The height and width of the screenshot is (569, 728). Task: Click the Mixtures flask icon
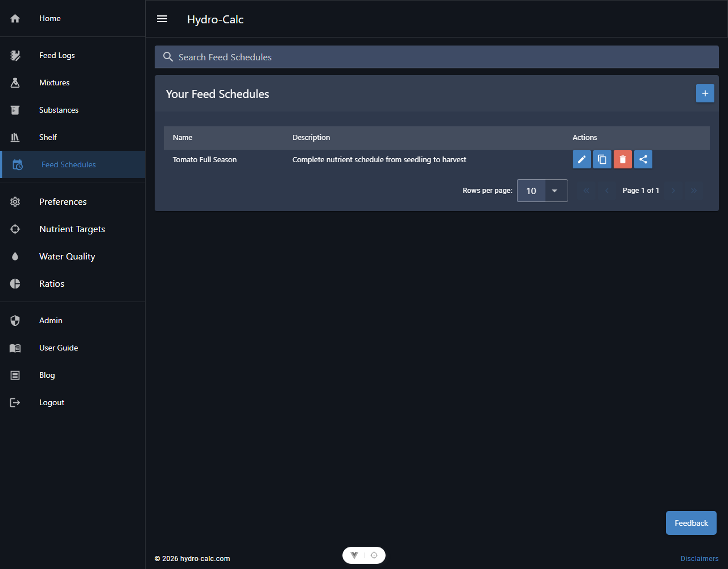coord(15,83)
